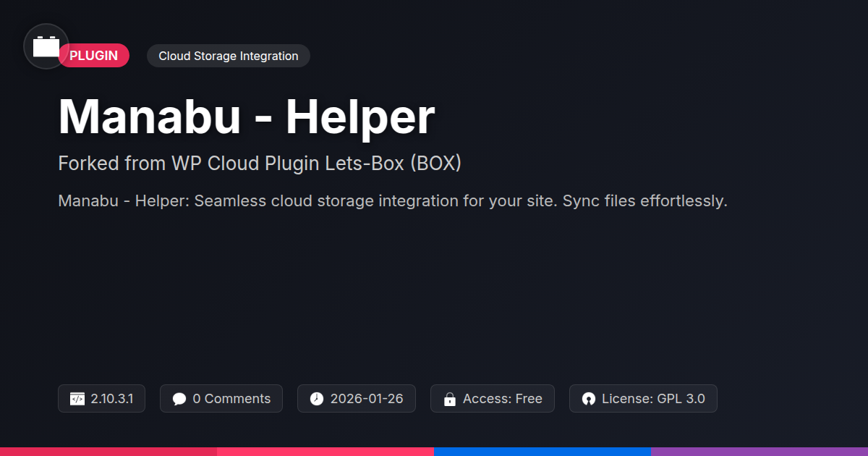The image size is (868, 456).
Task: Select the Access: Free label
Action: (x=503, y=399)
